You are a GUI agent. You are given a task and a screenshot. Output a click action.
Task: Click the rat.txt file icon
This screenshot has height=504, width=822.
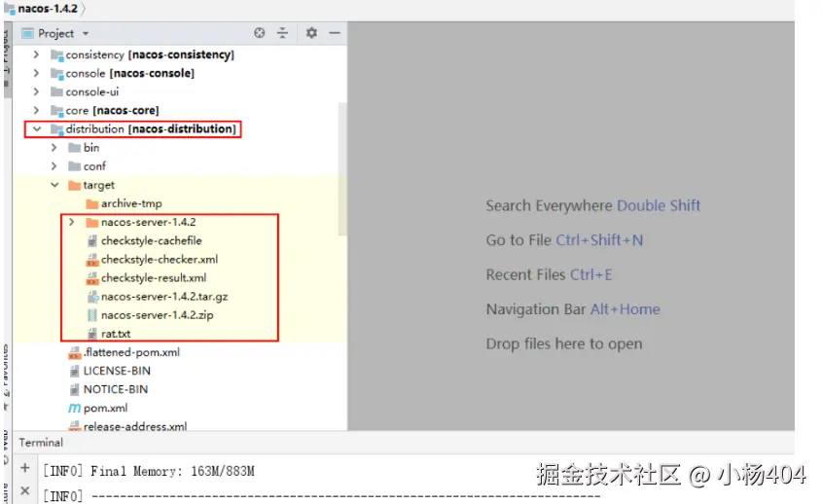click(92, 334)
